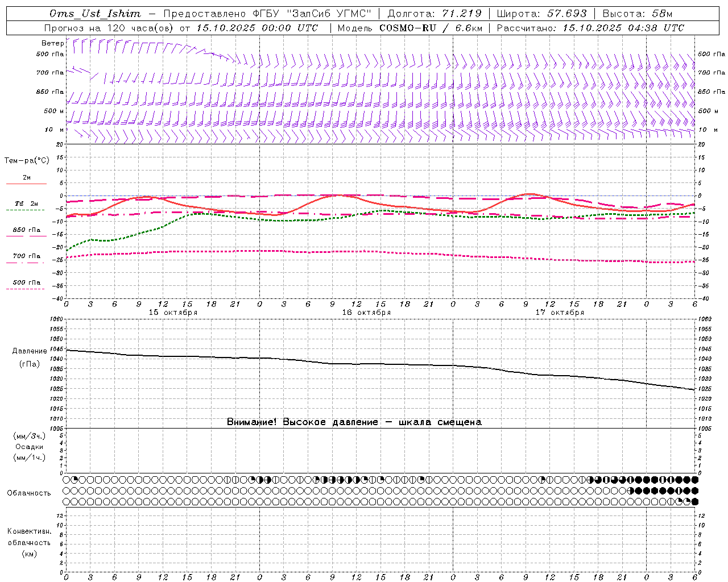Click the 2м solid line legend entry

pos(26,180)
